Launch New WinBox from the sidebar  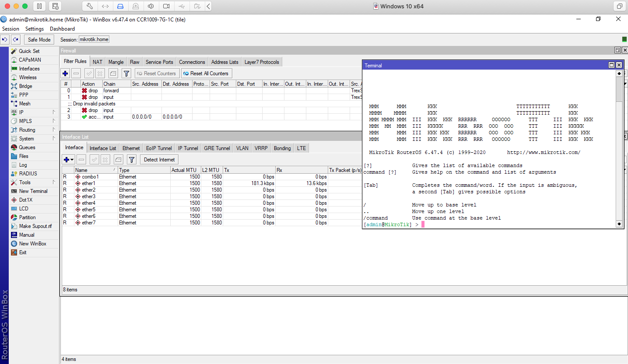[x=33, y=244]
